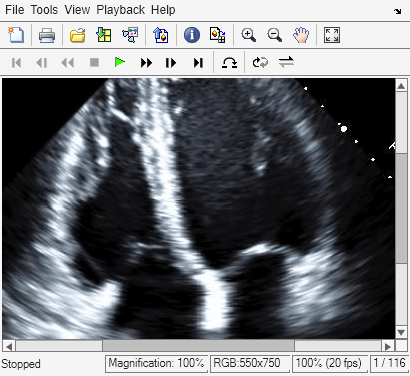This screenshot has width=410, height=376.
Task: Click the RGB:550x750 status field
Action: pos(249,363)
